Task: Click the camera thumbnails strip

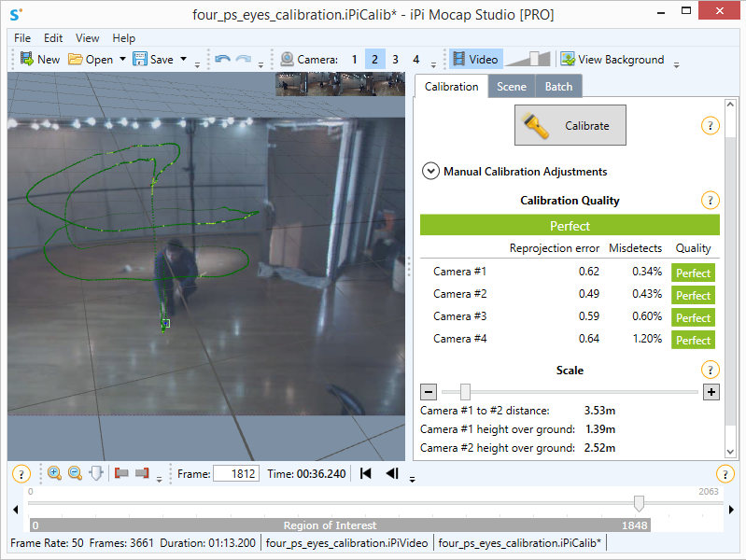Action: point(340,84)
